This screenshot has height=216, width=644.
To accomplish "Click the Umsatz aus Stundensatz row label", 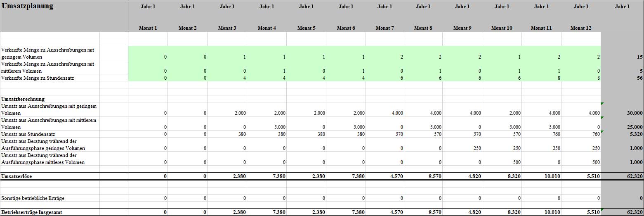I will (28, 134).
